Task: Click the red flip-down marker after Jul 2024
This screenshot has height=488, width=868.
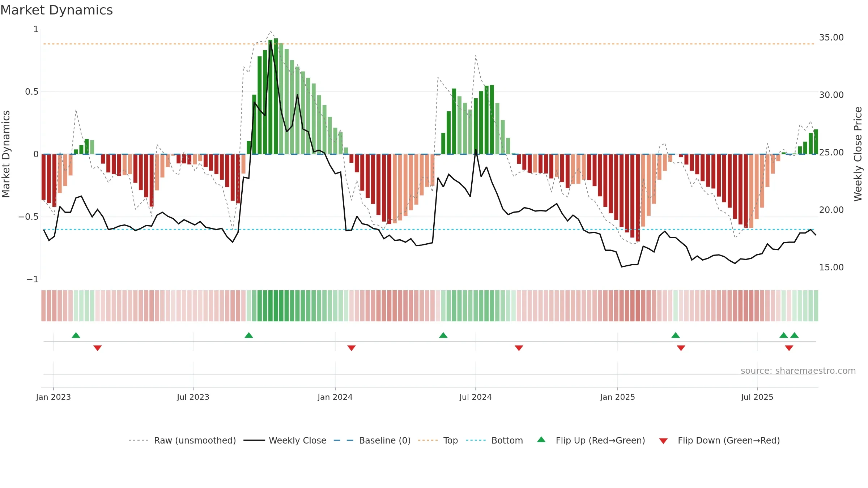Action: [x=519, y=348]
